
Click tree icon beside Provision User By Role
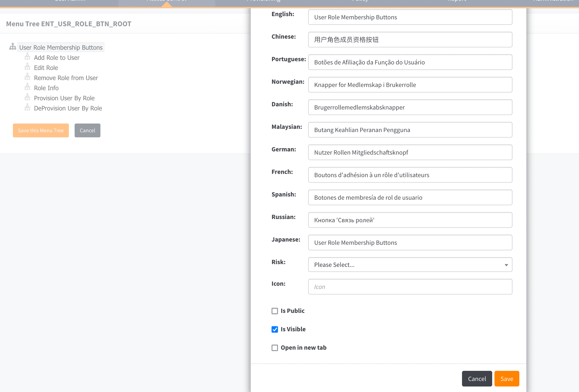pos(27,98)
